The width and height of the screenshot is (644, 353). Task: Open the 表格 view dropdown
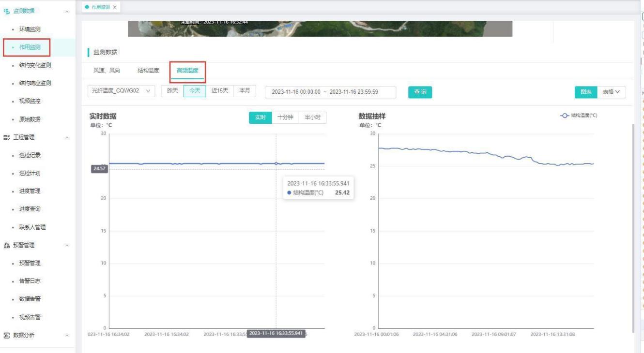point(611,92)
